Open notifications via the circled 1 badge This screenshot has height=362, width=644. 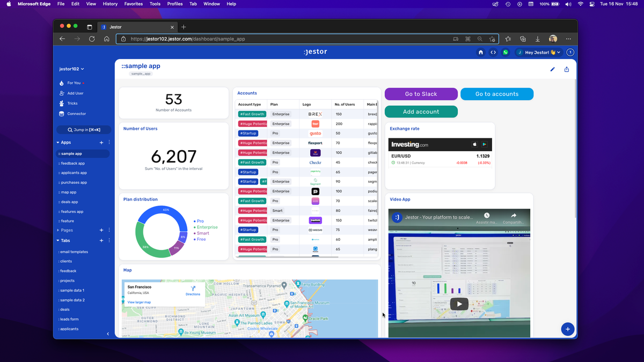[570, 51]
